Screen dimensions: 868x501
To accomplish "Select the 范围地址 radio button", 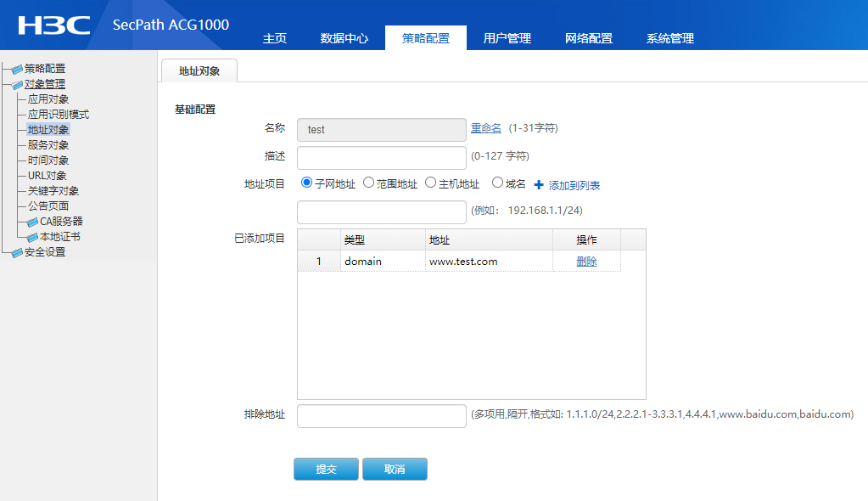I will pos(368,183).
